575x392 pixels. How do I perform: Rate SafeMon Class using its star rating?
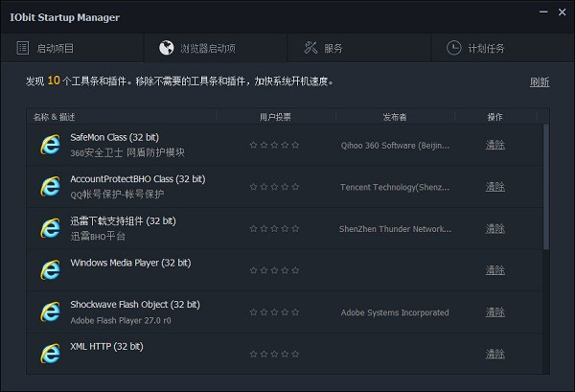tap(274, 146)
